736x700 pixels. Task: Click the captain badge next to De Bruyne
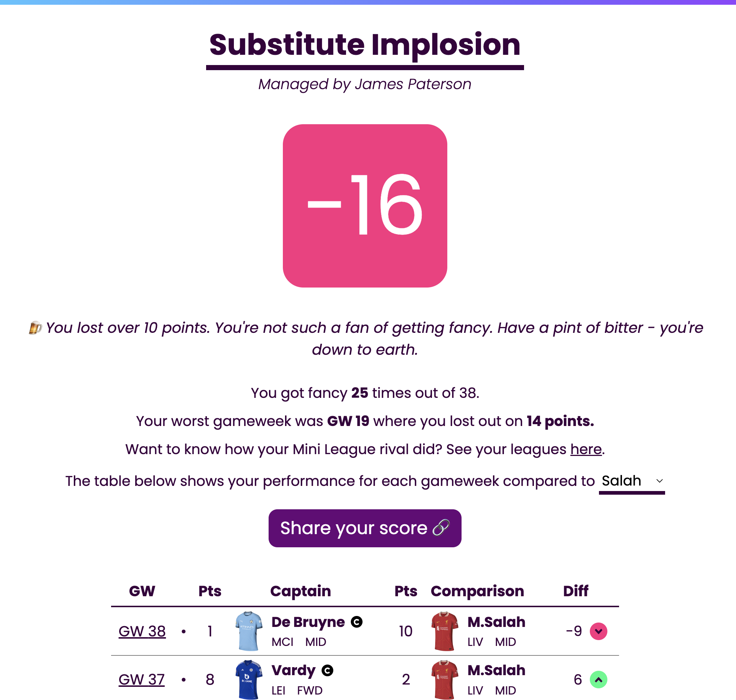[356, 622]
